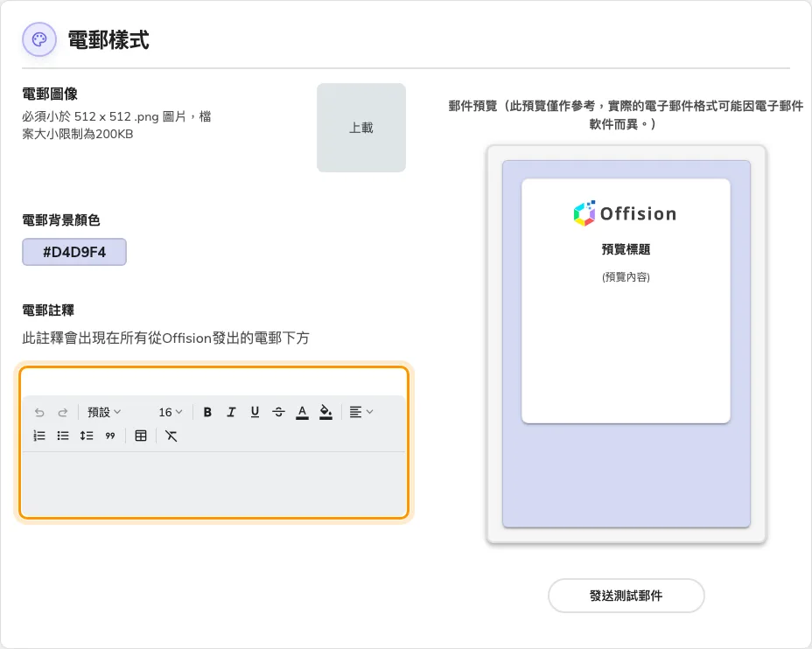Click the (預覽內容) text in preview
The height and width of the screenshot is (649, 812).
pos(626,277)
